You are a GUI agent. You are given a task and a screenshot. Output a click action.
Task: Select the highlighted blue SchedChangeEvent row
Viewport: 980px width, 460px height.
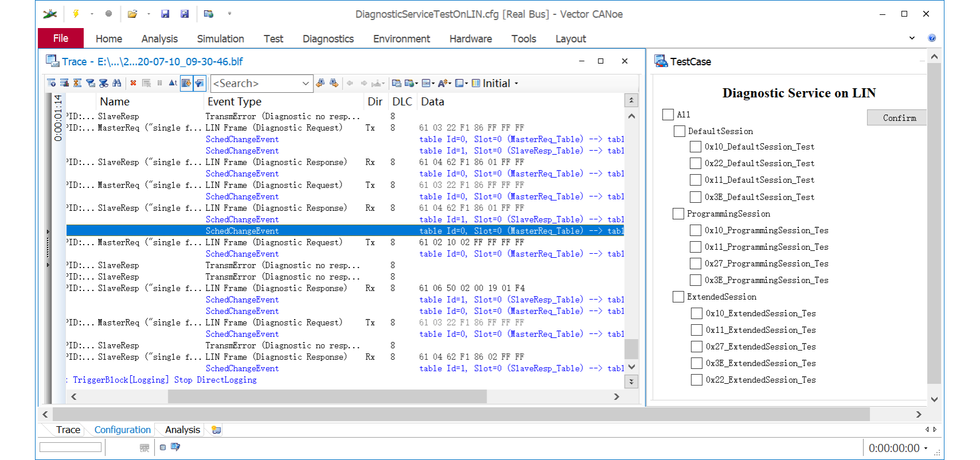click(345, 231)
